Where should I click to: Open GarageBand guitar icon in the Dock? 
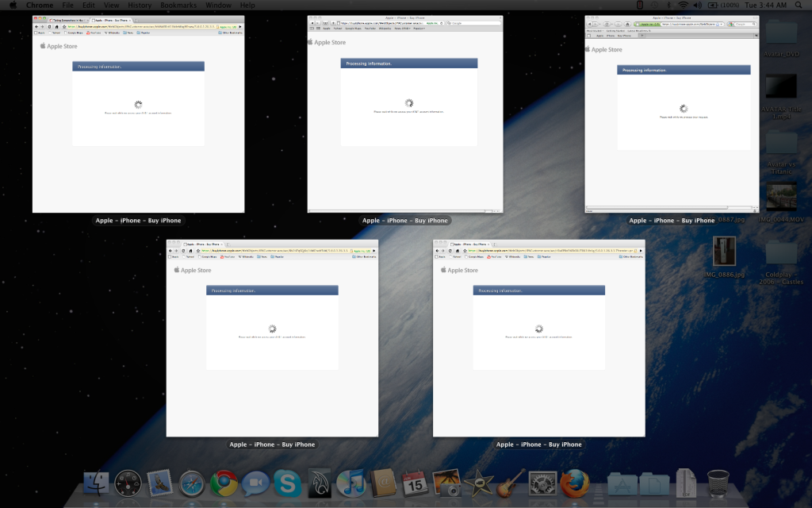[511, 483]
